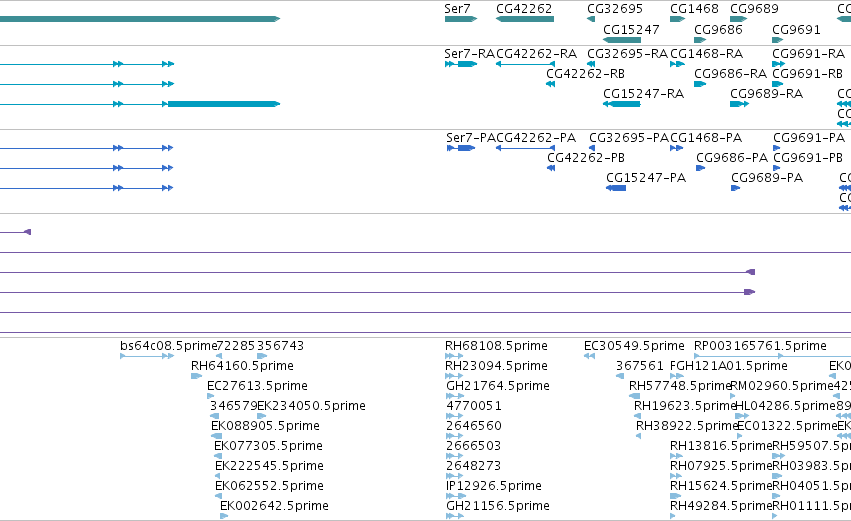The image size is (851, 521).
Task: Select the 4770051 EST label
Action: pos(474,406)
